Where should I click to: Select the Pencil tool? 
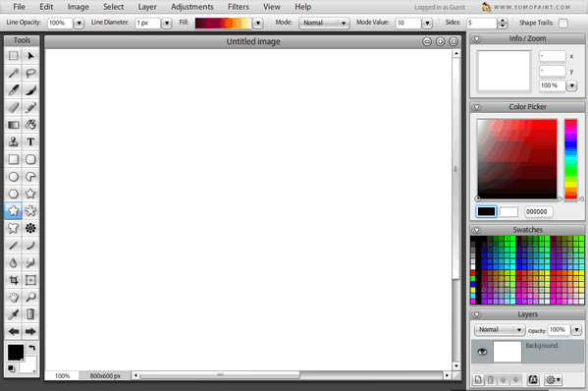point(30,107)
